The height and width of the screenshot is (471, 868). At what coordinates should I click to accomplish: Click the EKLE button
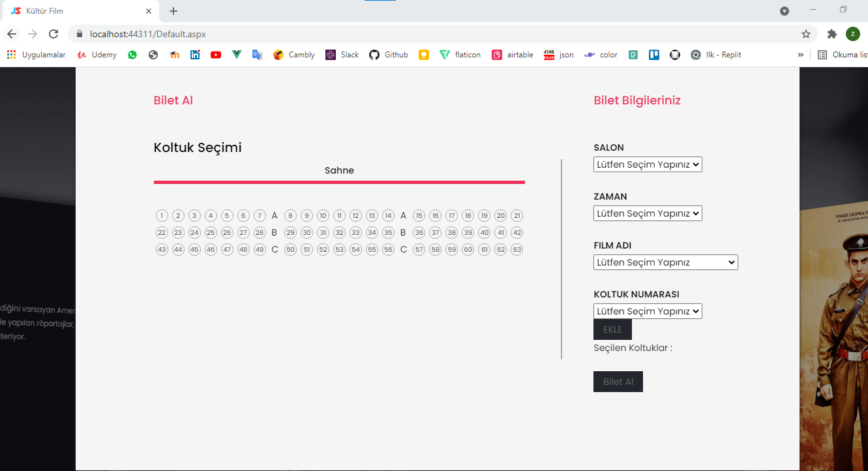(612, 329)
